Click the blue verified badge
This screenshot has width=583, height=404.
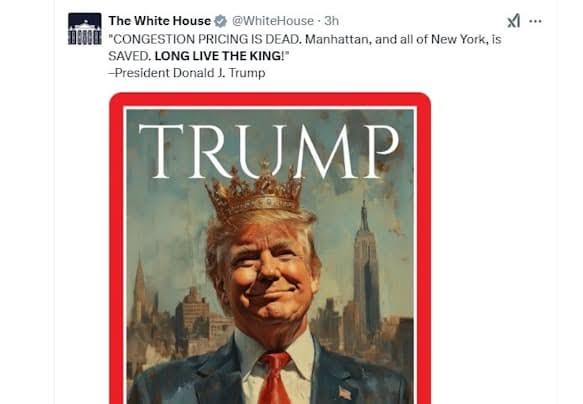220,21
